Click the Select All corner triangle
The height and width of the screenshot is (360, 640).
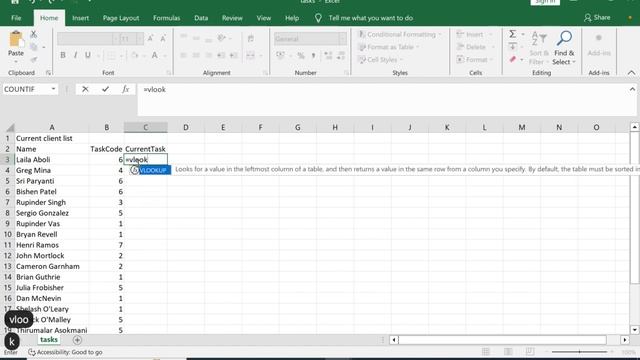pos(10,127)
